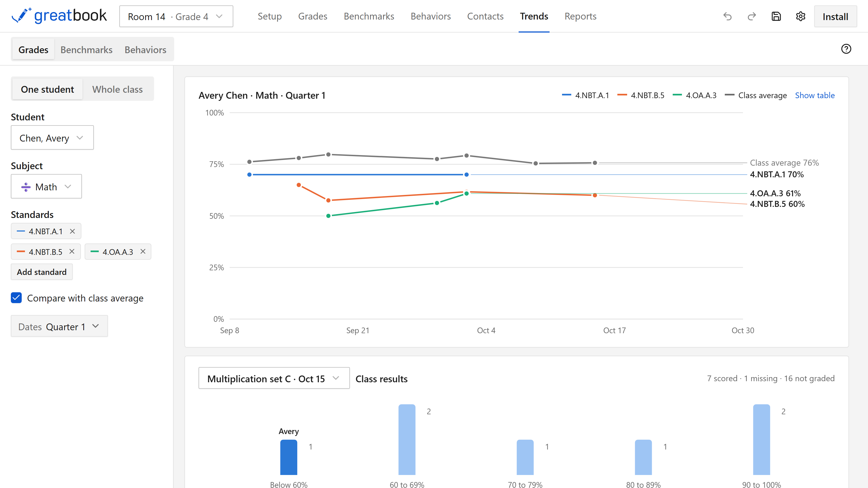Viewport: 868px width, 488px height.
Task: Go to the Setup nav tab
Action: pyautogui.click(x=270, y=16)
